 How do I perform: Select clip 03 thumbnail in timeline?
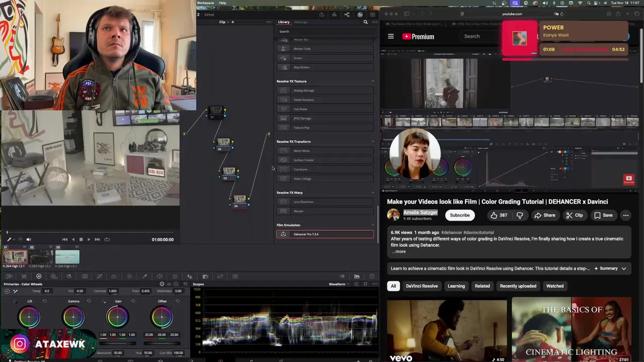tap(67, 257)
